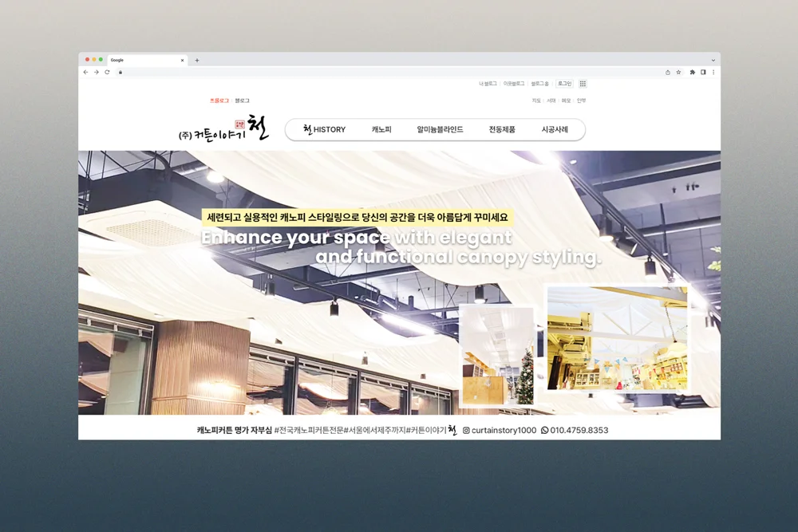Open the yellow shop interior thumbnail
The height and width of the screenshot is (532, 798).
(x=618, y=338)
